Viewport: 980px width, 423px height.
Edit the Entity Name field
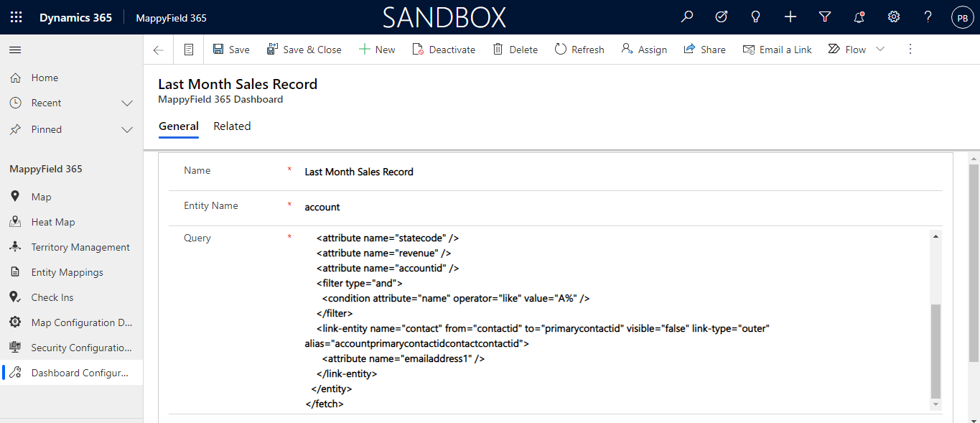tap(622, 207)
